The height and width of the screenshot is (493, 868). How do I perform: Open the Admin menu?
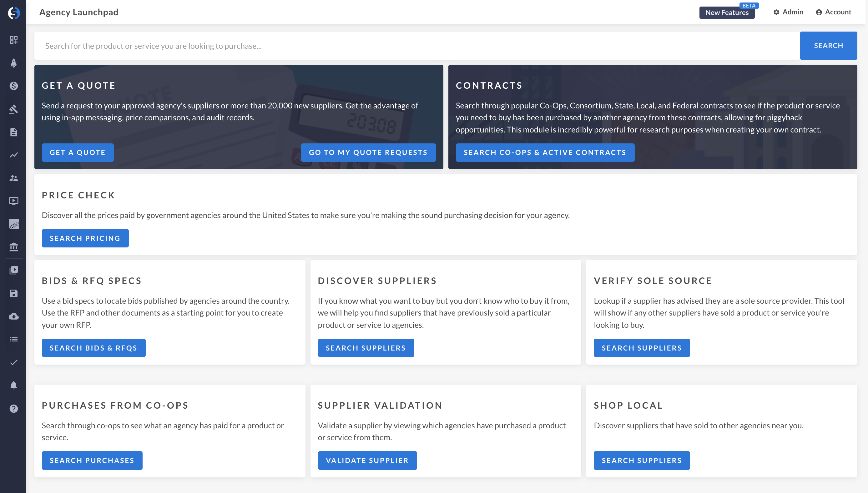788,12
